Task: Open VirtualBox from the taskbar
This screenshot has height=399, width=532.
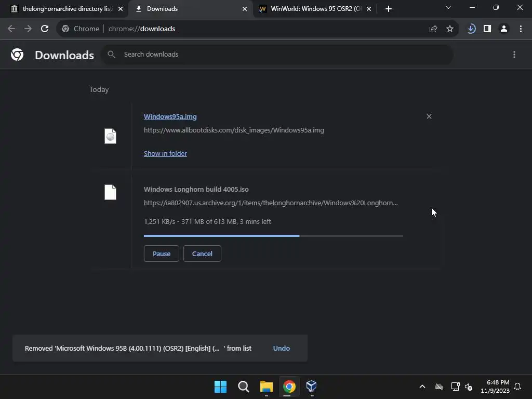Action: point(312,387)
